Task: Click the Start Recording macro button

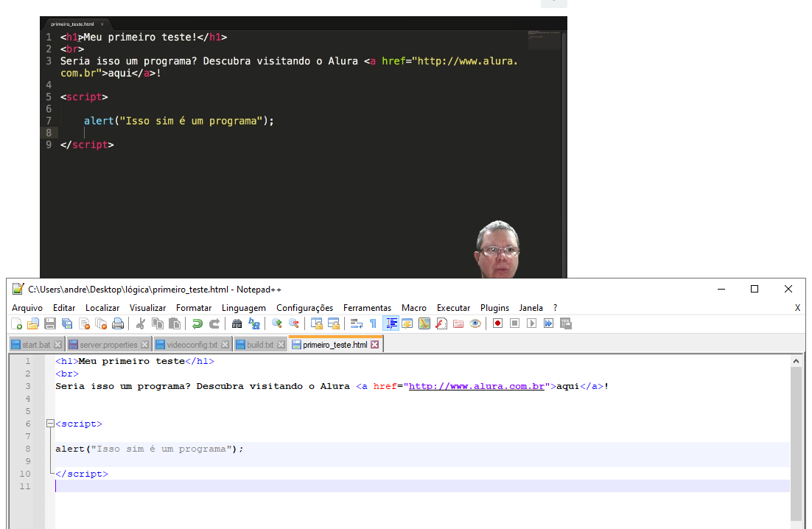Action: click(497, 323)
